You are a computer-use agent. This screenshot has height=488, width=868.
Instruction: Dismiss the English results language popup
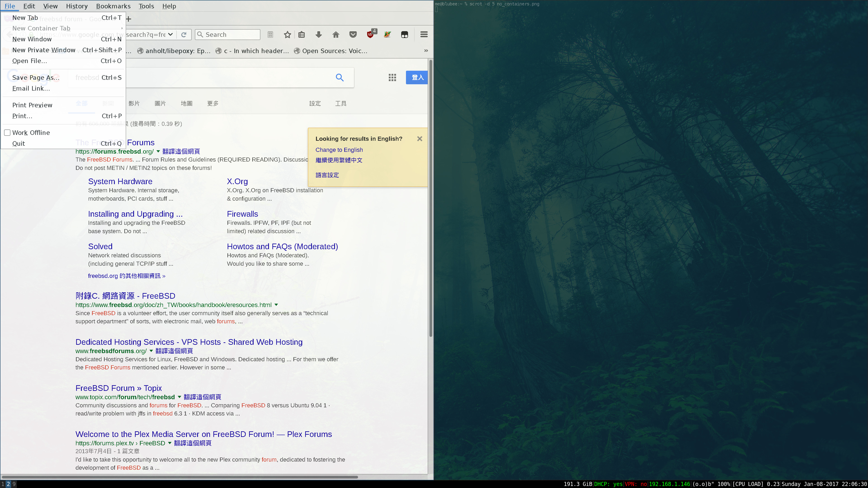click(420, 139)
